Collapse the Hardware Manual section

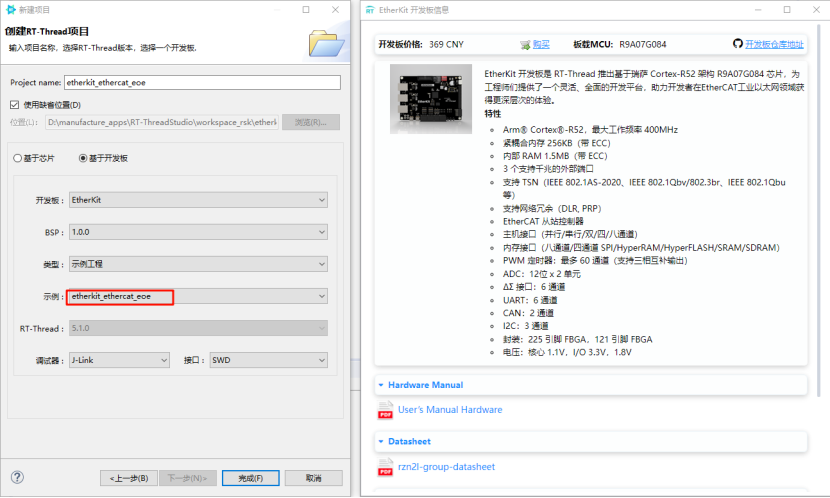pos(381,385)
